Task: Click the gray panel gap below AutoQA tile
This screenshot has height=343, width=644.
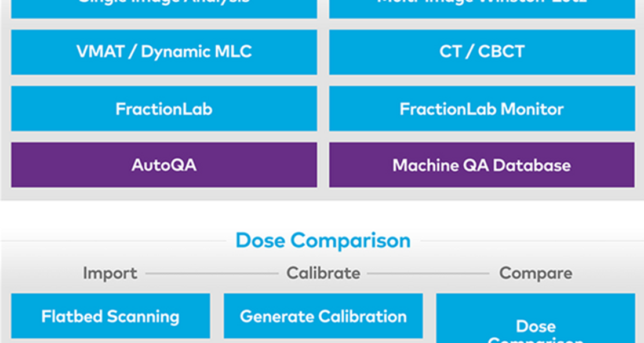Action: (164, 194)
